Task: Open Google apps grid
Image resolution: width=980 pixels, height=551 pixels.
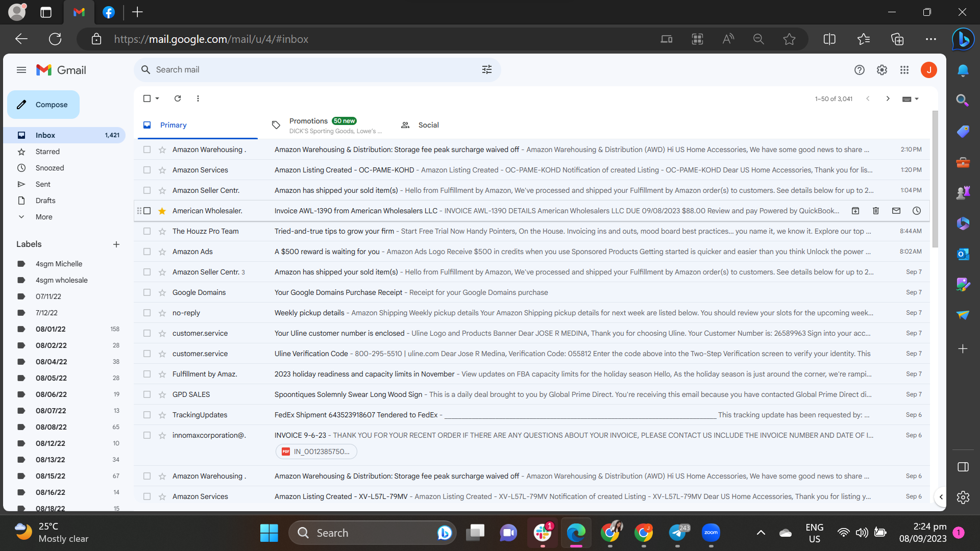Action: point(904,70)
